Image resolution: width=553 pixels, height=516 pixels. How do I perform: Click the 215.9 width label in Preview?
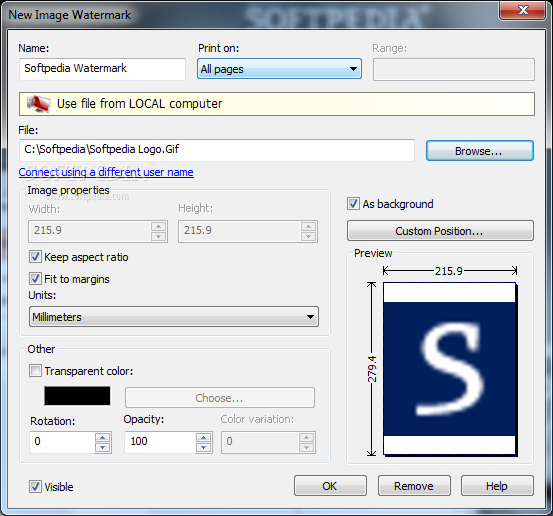449,271
